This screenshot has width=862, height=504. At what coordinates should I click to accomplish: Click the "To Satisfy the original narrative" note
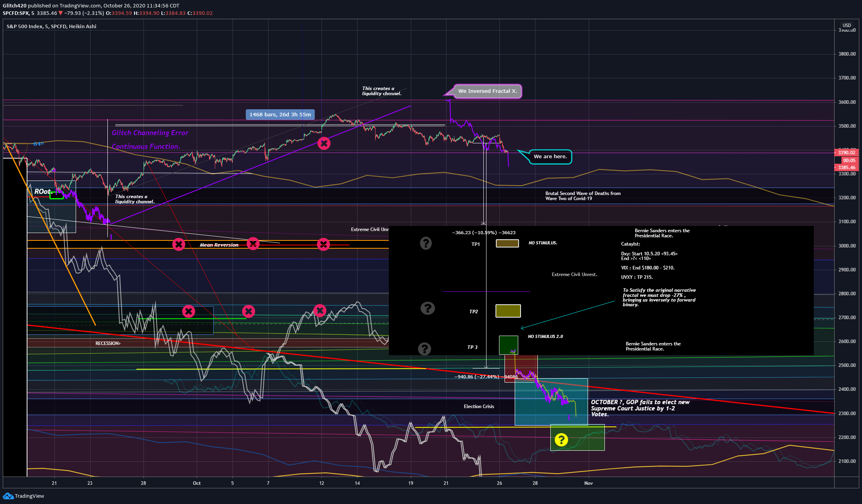659,297
